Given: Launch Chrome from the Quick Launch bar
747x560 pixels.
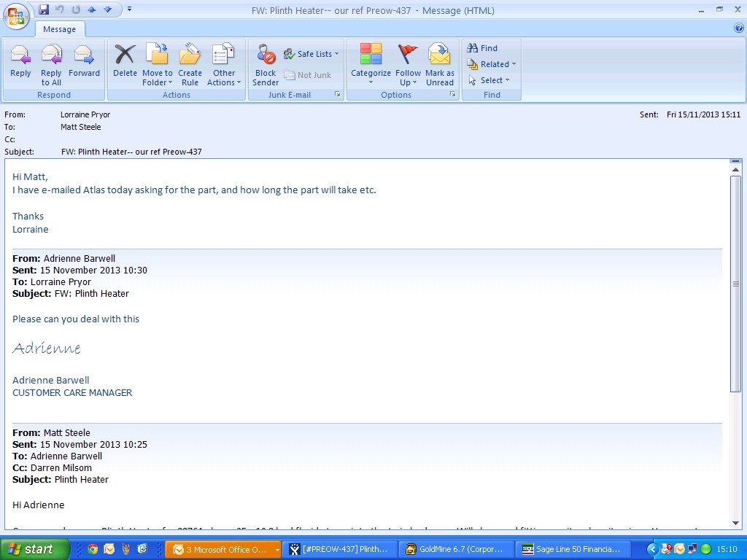Looking at the screenshot, I should pyautogui.click(x=93, y=550).
